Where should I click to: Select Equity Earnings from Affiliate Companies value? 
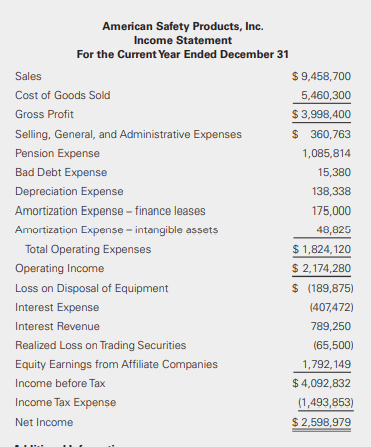326,364
